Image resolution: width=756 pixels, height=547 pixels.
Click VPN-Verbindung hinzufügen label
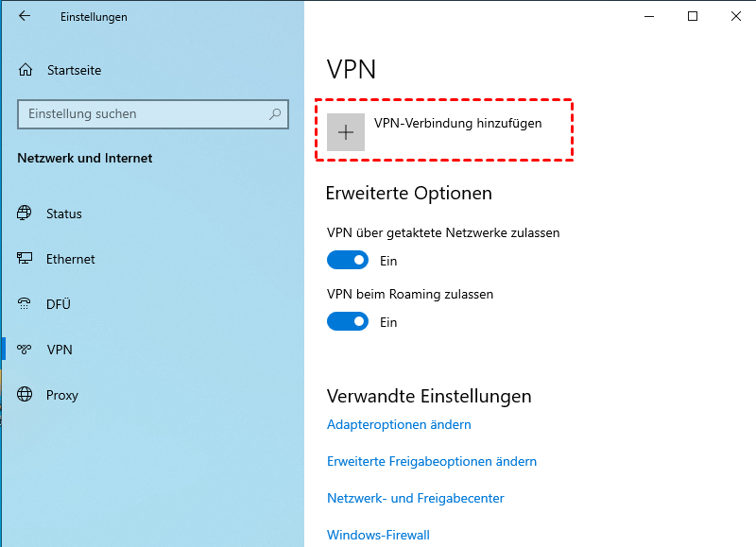pyautogui.click(x=457, y=124)
